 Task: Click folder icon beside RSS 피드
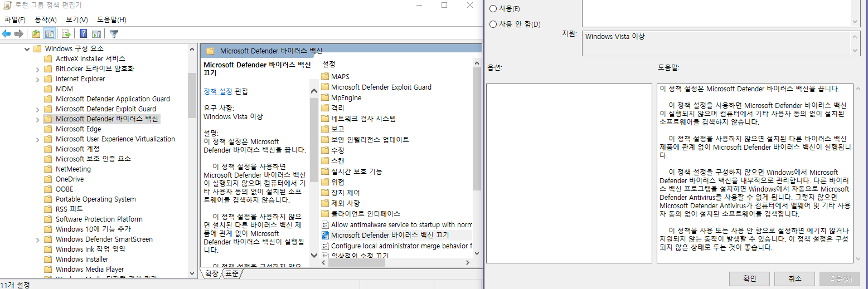(x=48, y=209)
